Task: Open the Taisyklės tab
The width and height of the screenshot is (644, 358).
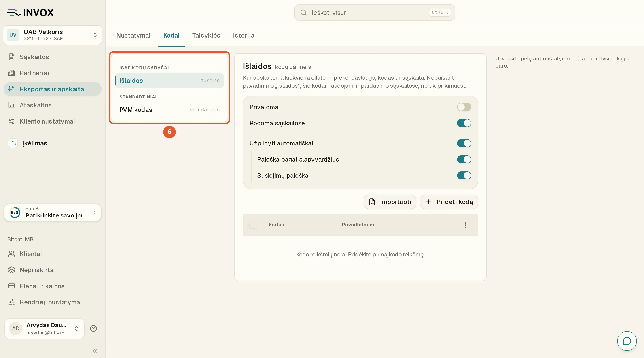Action: click(x=206, y=36)
